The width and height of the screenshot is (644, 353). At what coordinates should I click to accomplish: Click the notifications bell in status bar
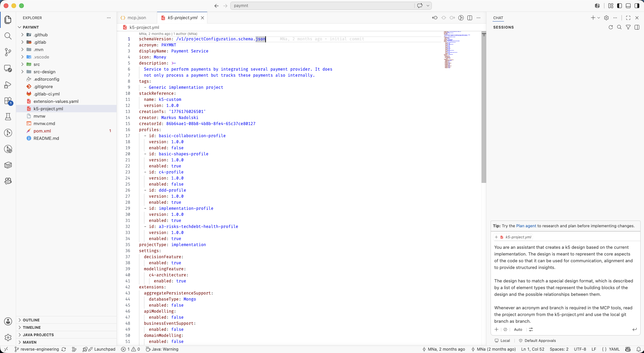639,349
